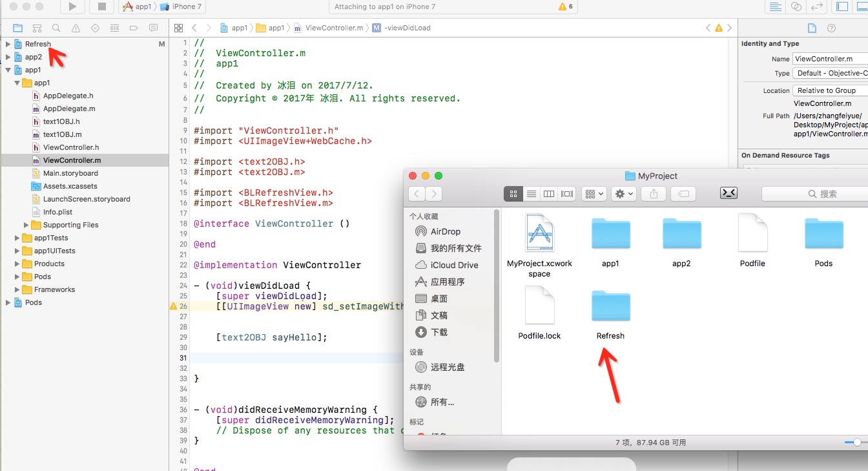Toggle the Debug area visibility
The image size is (868, 471).
point(860,6)
